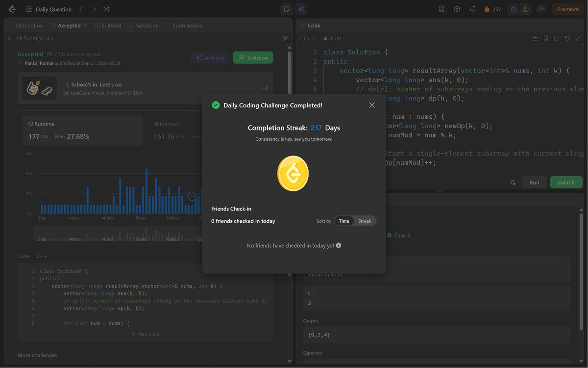Copy submission link with chain icon
Screen dimensions: 588x368
[285, 38]
